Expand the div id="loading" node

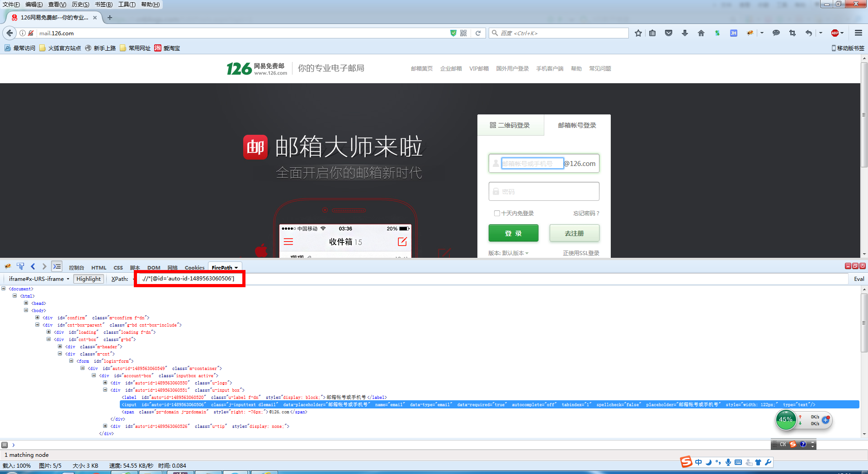(x=49, y=332)
